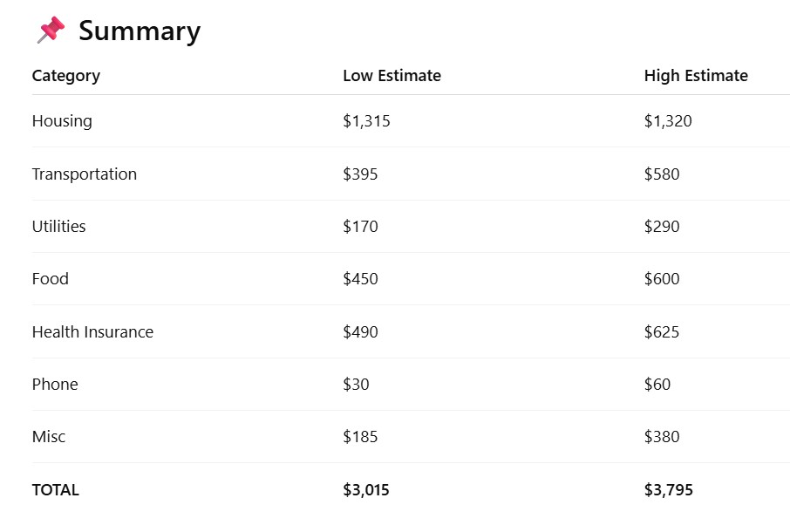The height and width of the screenshot is (532, 790).
Task: Click the Health Insurance row label
Action: (x=92, y=332)
